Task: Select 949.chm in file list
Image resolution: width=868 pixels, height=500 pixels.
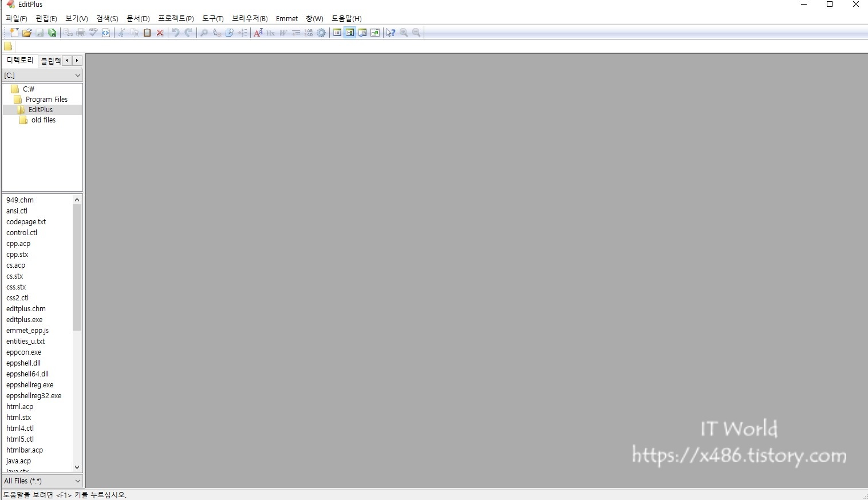Action: (x=20, y=200)
